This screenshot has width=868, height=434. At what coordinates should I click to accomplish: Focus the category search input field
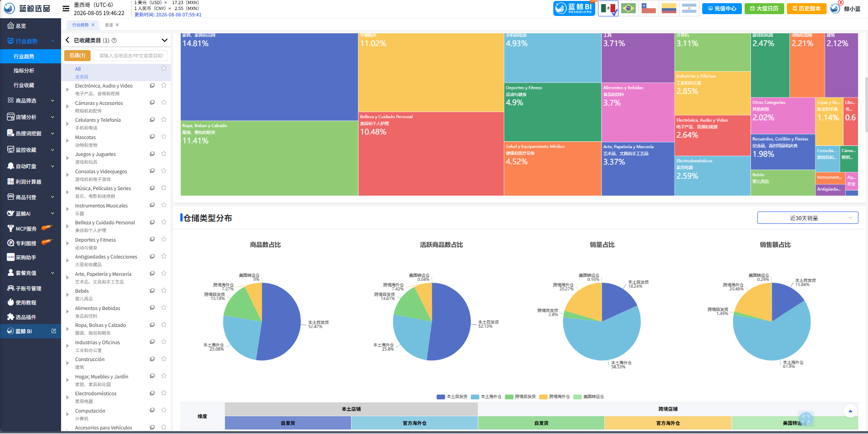click(131, 56)
